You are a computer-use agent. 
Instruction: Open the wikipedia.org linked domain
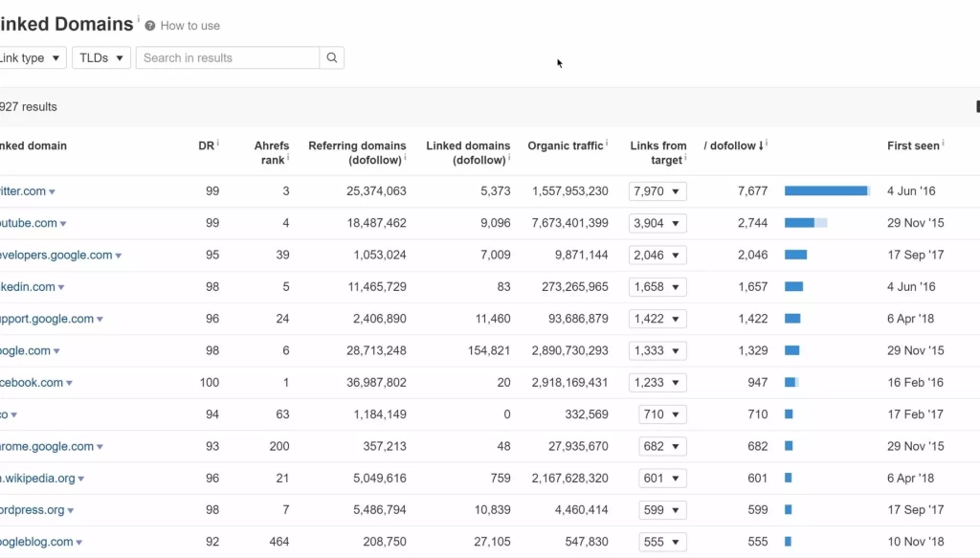click(x=37, y=478)
